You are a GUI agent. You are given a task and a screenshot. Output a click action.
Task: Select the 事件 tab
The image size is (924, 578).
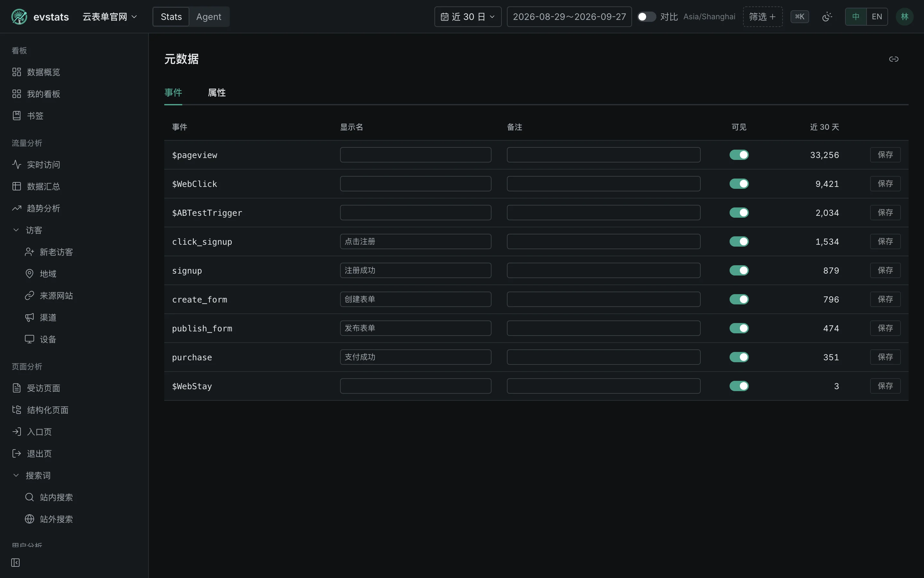coord(173,92)
